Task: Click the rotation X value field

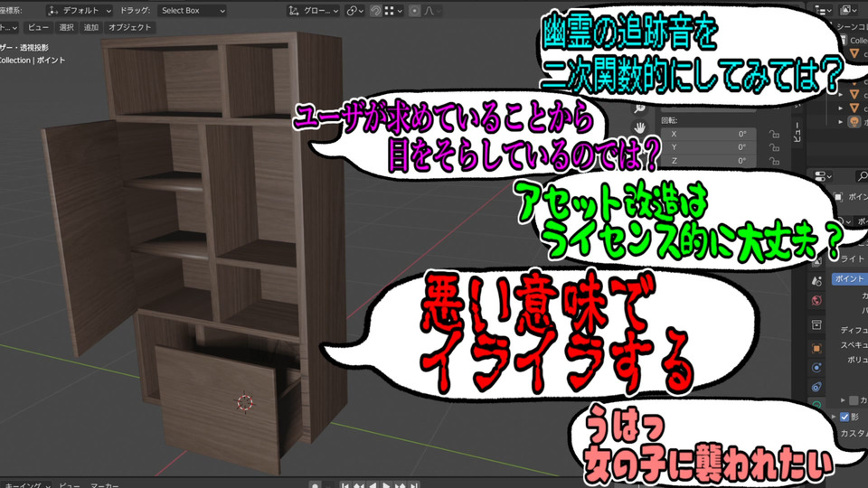Action: point(709,134)
